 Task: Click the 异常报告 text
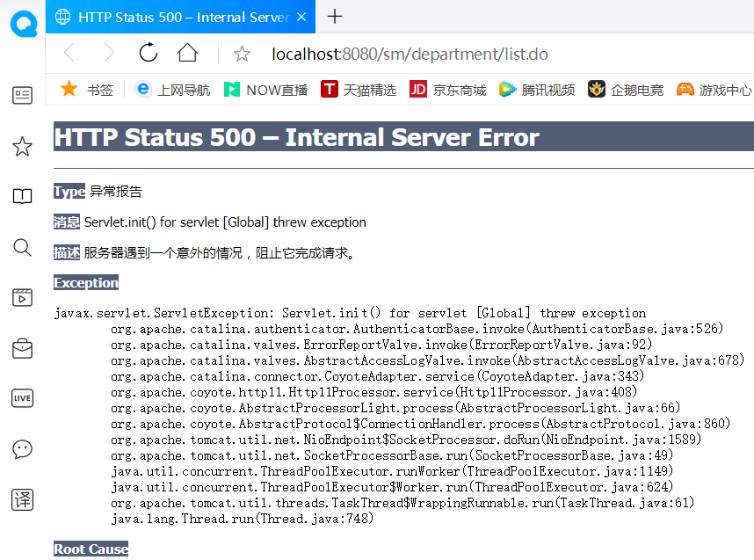116,192
